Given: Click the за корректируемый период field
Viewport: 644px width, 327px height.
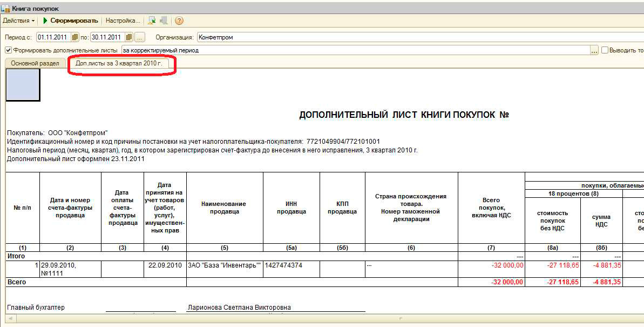Looking at the screenshot, I should coord(356,50).
